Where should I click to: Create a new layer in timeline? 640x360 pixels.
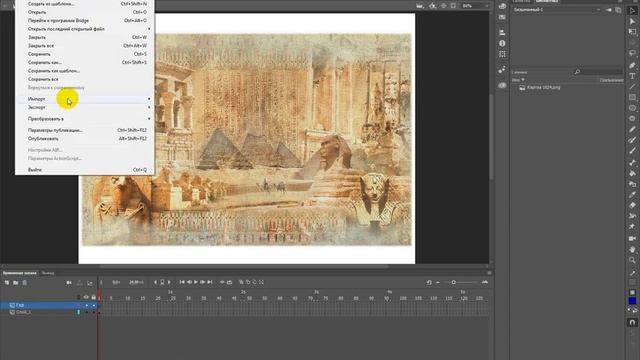7,282
